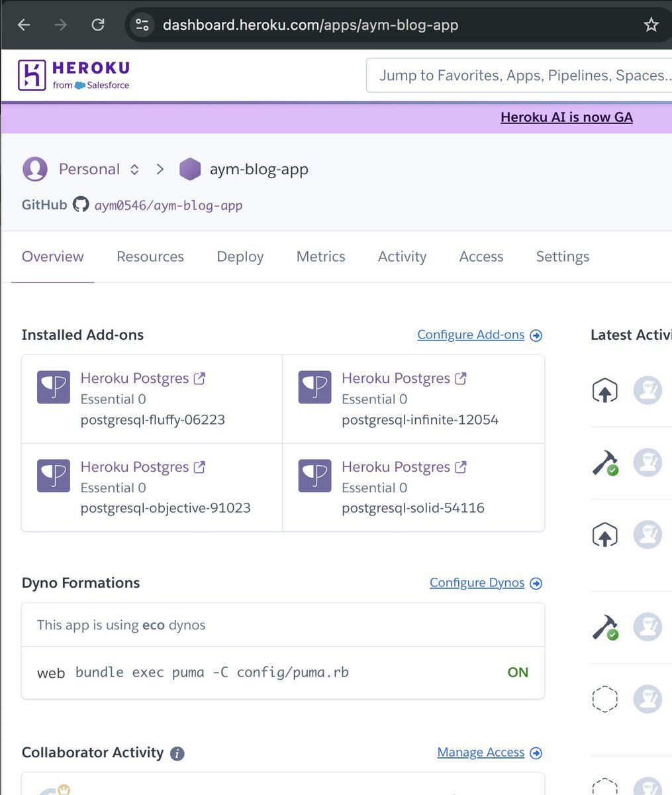Open external link icon for postgresql-fluffy-06223
The image size is (672, 795).
[x=199, y=378]
